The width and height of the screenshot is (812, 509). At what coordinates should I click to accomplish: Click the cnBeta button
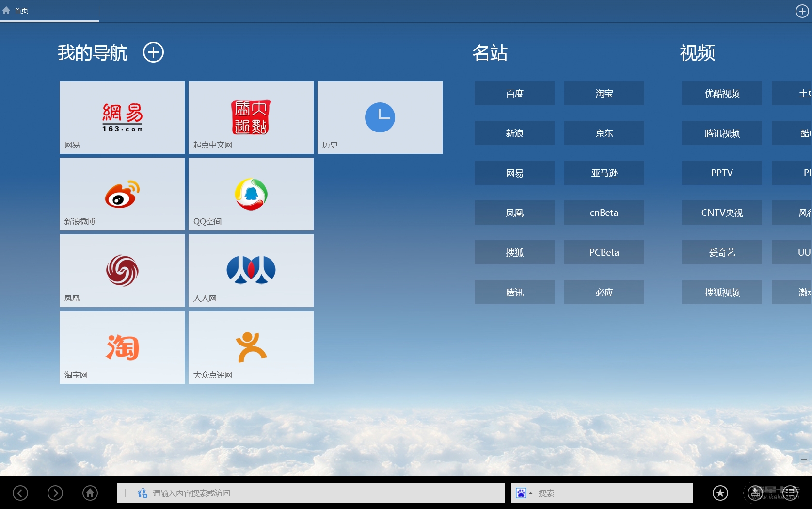pos(604,213)
